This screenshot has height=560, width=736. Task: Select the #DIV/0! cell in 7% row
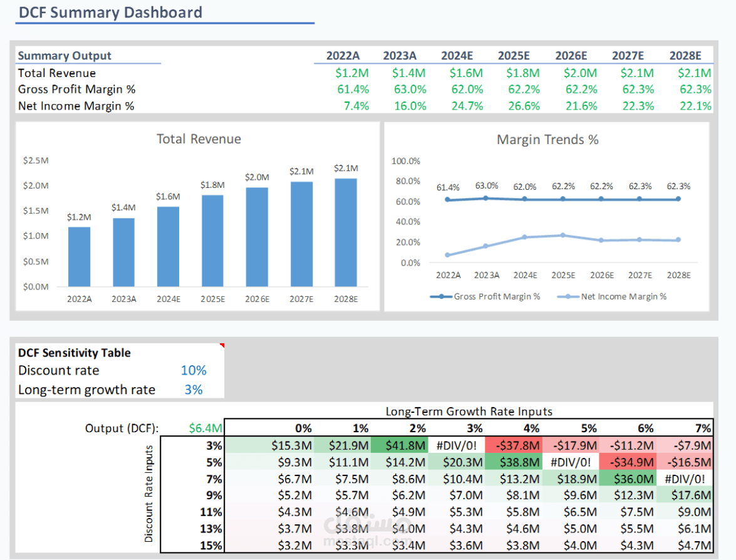685,479
